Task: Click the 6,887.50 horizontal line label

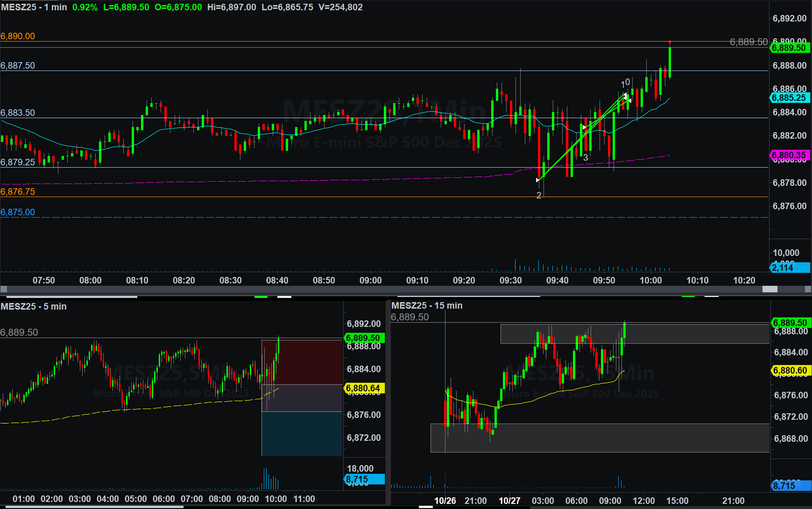Action: 18,65
